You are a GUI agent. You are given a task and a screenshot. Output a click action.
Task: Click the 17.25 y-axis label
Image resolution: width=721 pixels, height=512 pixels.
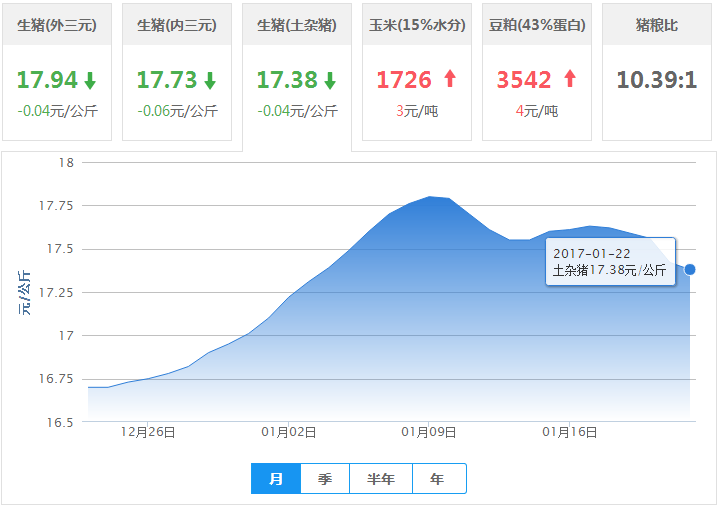tap(56, 293)
